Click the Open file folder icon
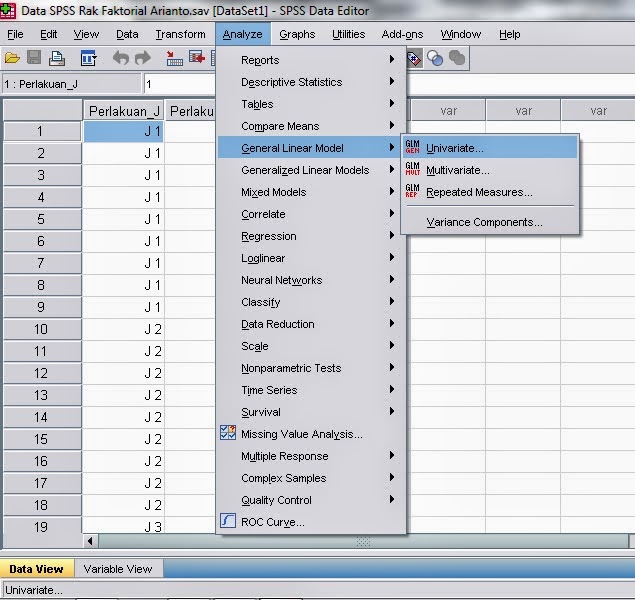Viewport: 635px width, 600px height. [12, 59]
